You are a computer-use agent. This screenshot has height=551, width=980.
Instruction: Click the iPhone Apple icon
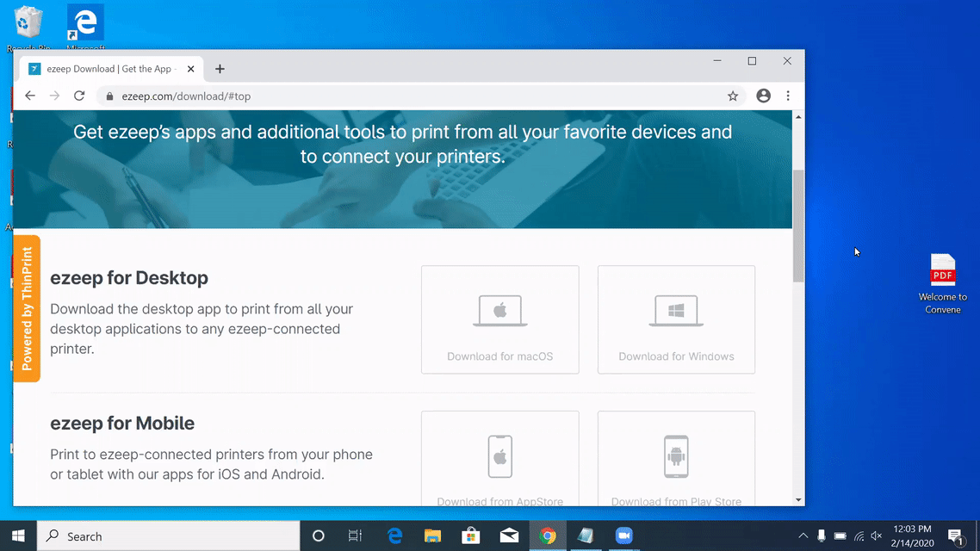click(500, 456)
